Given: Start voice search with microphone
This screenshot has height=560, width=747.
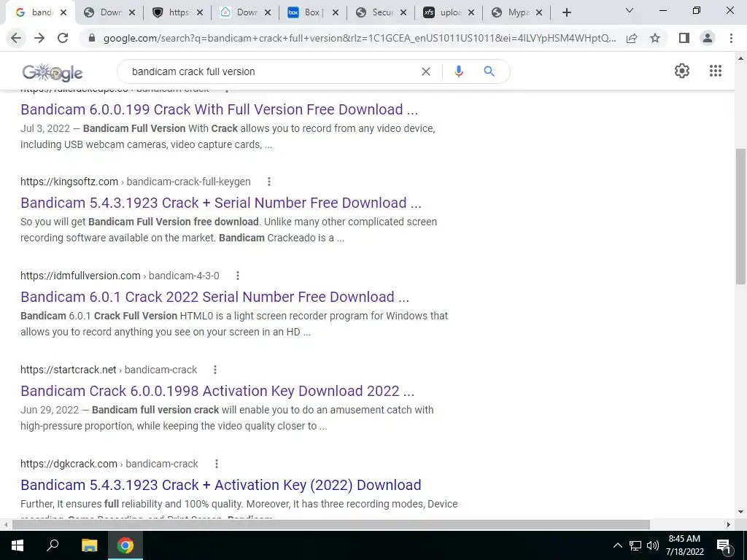Looking at the screenshot, I should tap(458, 71).
